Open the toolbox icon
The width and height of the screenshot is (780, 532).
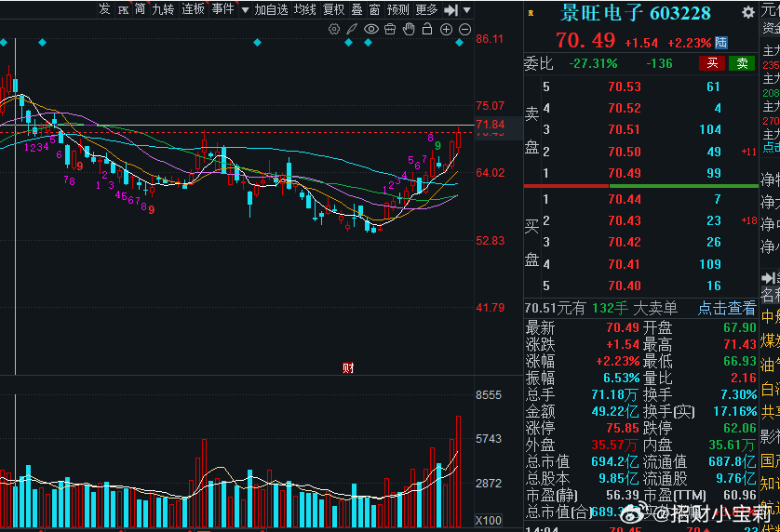click(390, 30)
